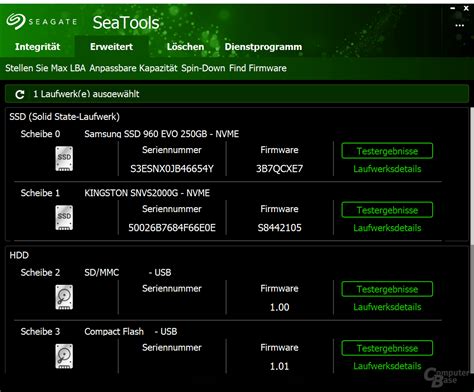The height and width of the screenshot is (392, 474).
Task: Click the 1 Laufwerk(e) ausgewählt status
Action: [86, 94]
